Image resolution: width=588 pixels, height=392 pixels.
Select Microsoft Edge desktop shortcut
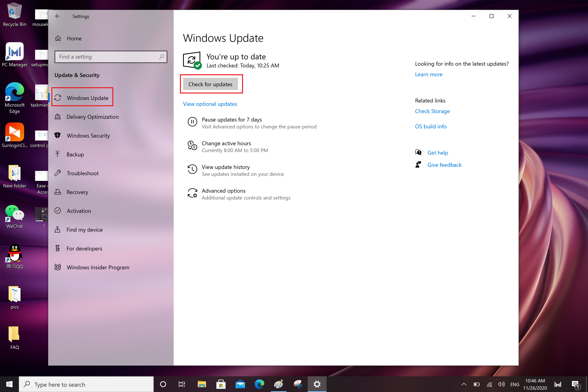(x=15, y=98)
